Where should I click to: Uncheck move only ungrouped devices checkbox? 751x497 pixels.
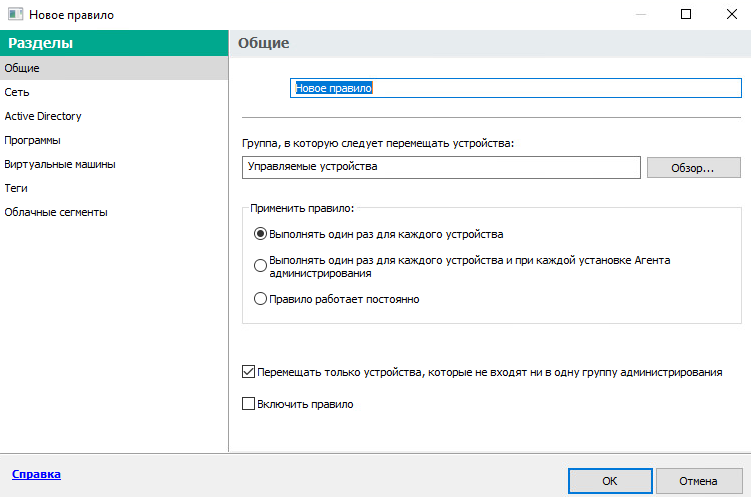pyautogui.click(x=249, y=372)
